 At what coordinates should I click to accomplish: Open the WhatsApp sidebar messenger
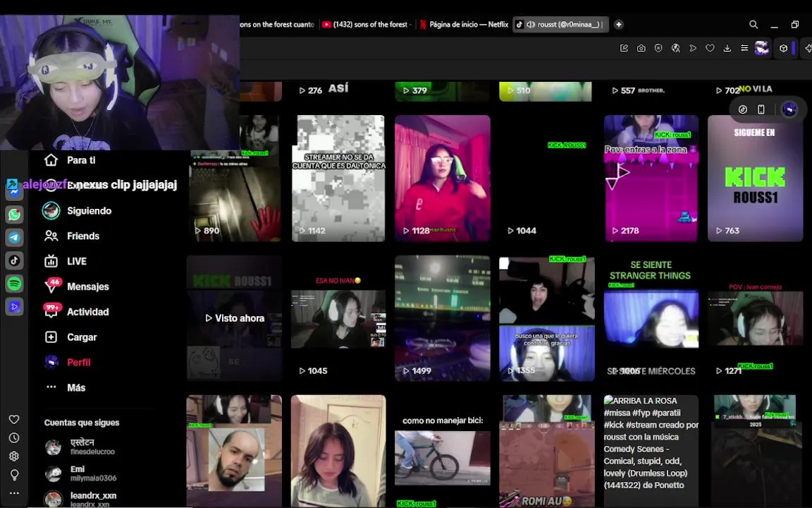(x=15, y=214)
